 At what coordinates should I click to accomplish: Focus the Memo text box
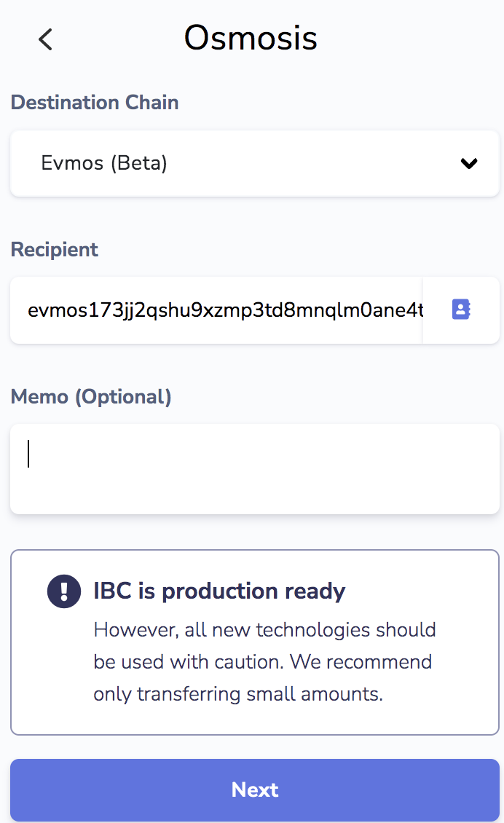coord(255,470)
